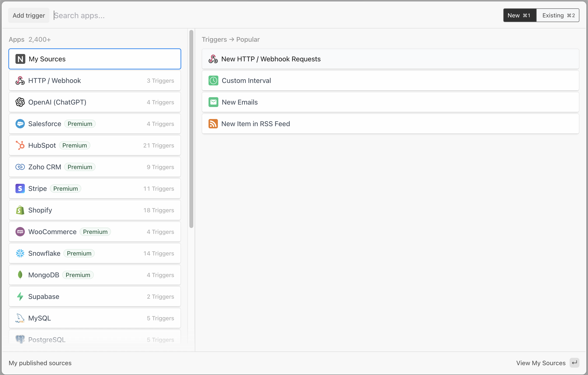
Task: Click the apps list scrollbar
Action: click(x=191, y=129)
